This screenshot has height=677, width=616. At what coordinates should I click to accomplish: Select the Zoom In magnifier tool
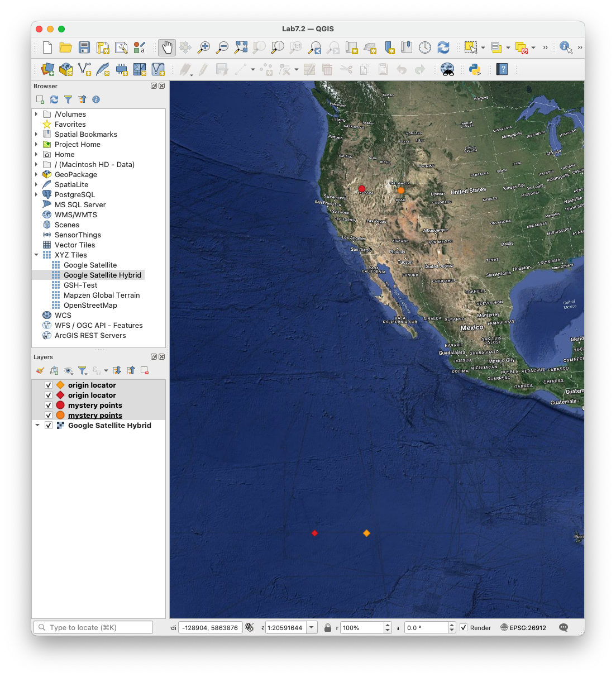(204, 47)
